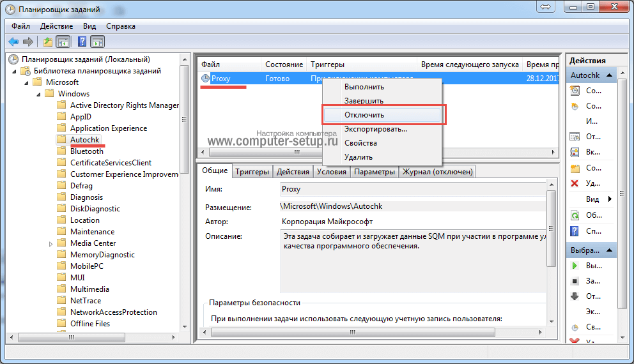634x364 pixels.
Task: Expand the Media Center folder node
Action: 50,244
